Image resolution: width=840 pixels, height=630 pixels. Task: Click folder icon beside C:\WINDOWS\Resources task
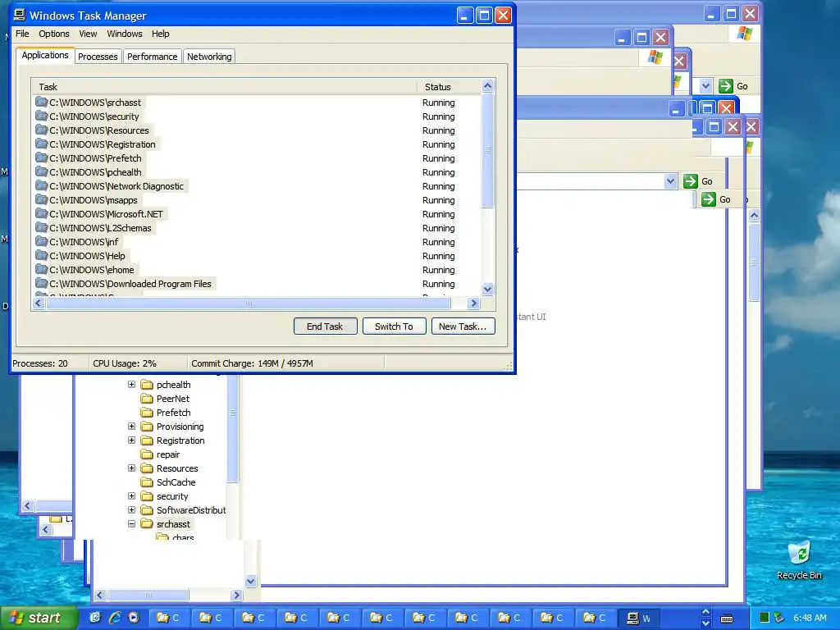(41, 130)
